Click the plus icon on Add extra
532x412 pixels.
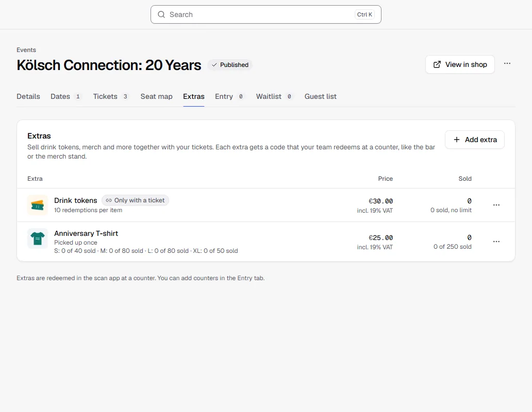click(x=457, y=140)
